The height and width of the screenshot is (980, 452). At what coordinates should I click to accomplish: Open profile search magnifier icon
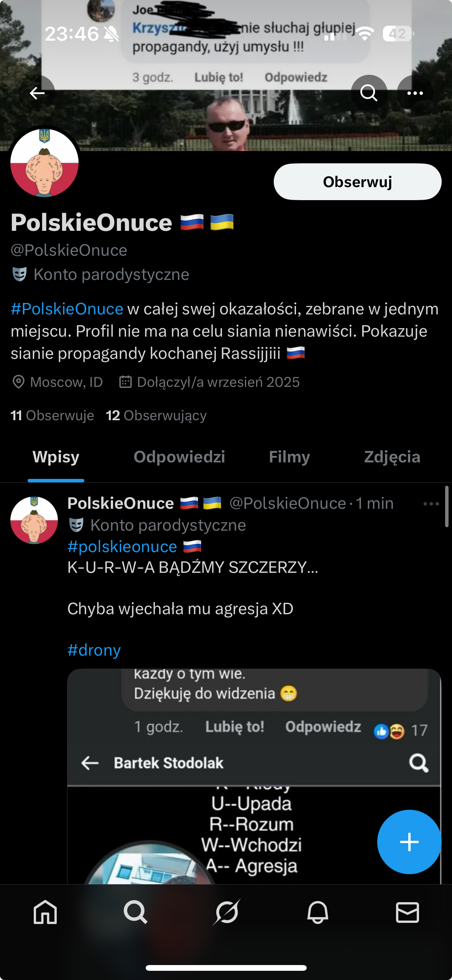point(369,93)
